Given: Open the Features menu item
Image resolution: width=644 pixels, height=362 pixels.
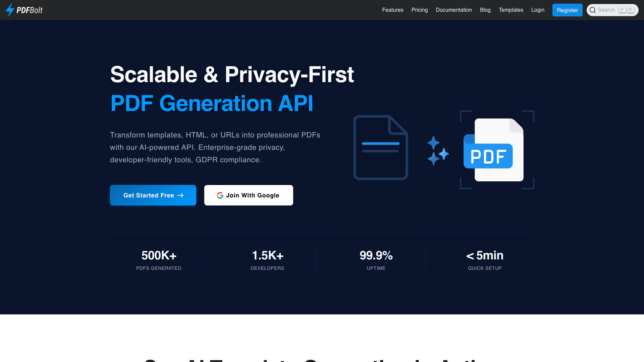Looking at the screenshot, I should click(x=392, y=10).
